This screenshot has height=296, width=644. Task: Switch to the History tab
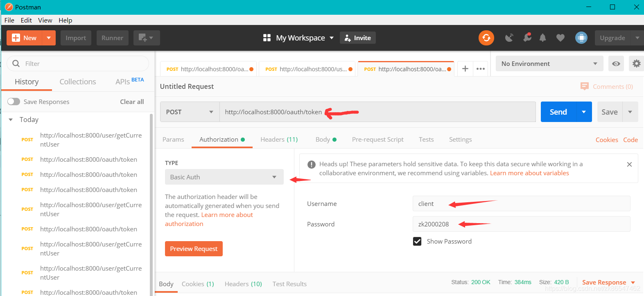(27, 81)
